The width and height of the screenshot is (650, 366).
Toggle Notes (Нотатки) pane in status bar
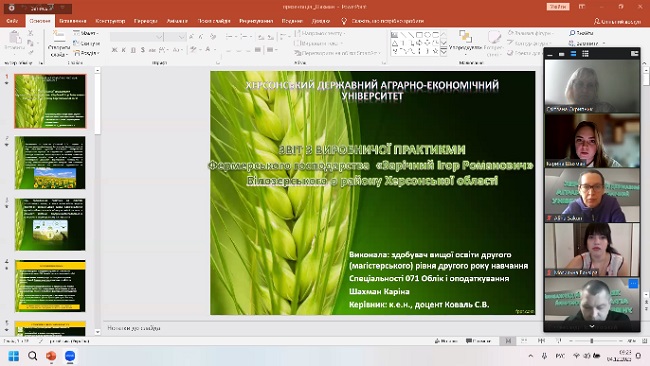(446, 341)
